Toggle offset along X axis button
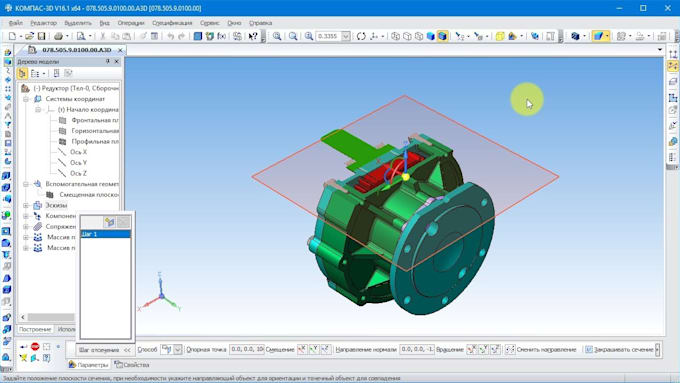The width and height of the screenshot is (680, 383). [302, 349]
